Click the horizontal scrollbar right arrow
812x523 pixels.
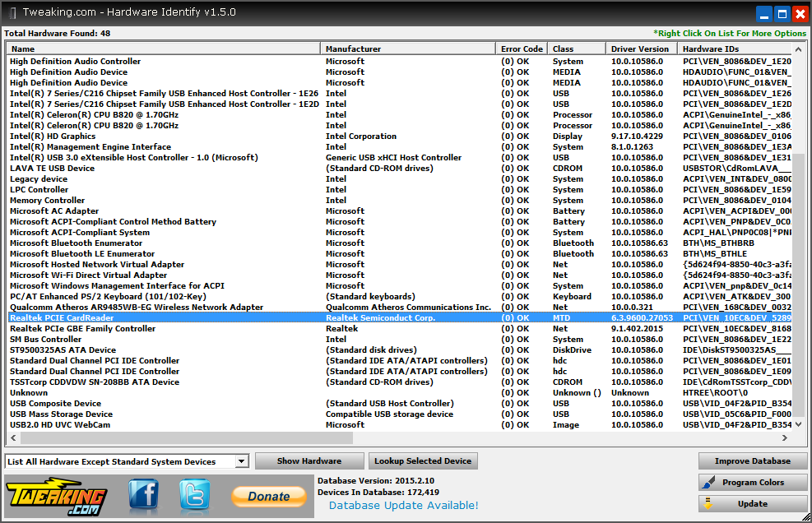click(x=785, y=437)
